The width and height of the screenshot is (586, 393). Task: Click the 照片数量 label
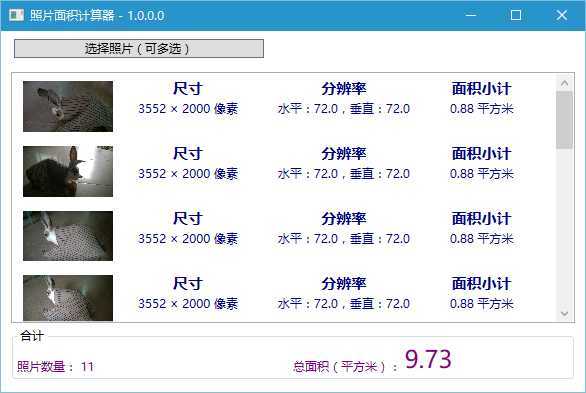pyautogui.click(x=45, y=366)
